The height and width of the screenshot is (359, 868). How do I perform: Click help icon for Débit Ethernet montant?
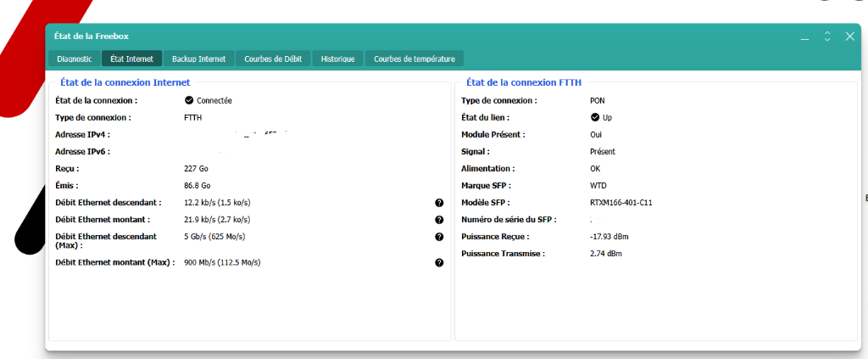439,220
